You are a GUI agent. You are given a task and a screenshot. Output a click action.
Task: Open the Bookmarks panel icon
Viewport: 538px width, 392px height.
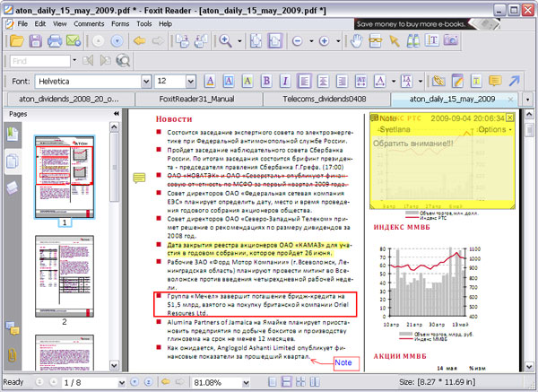[x=13, y=135]
